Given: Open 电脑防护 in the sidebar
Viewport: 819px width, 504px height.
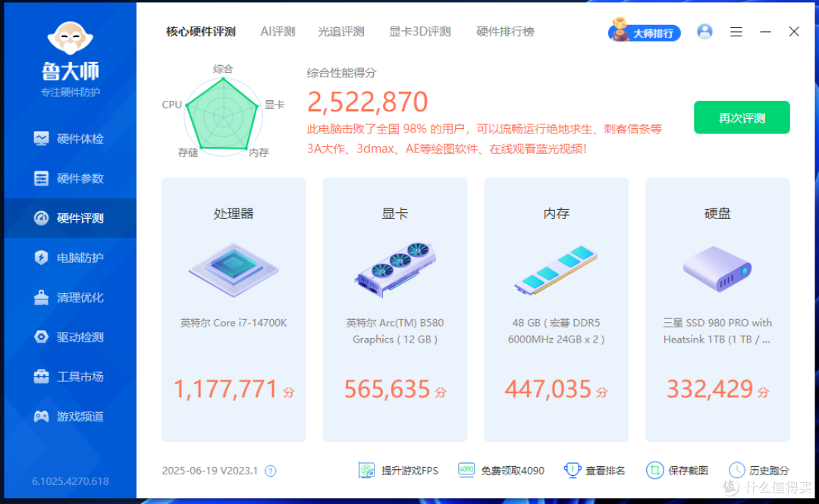Looking at the screenshot, I should (70, 258).
